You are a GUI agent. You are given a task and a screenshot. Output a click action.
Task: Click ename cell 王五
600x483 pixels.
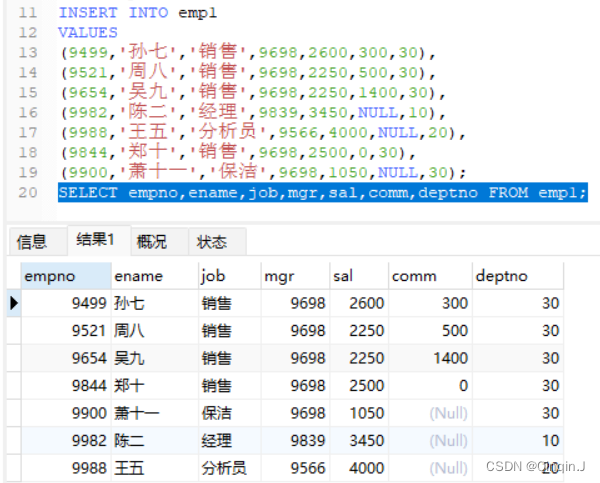tap(155, 468)
